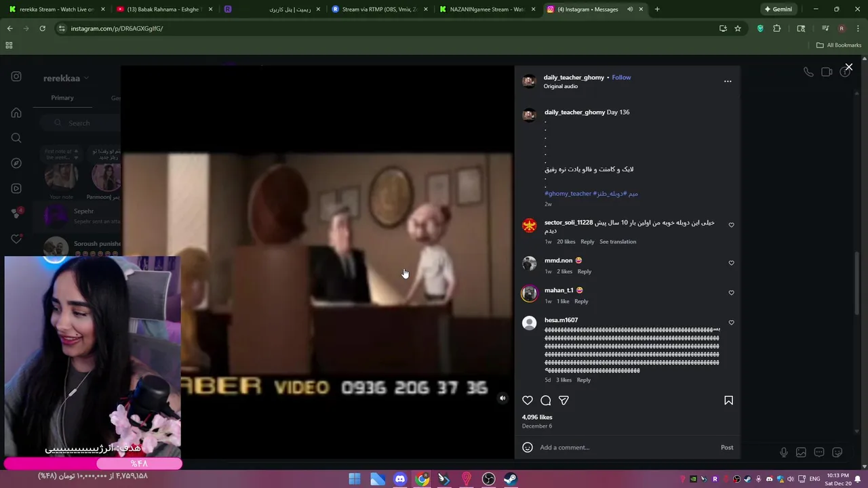Open the Chrome apps grid icon
Viewport: 868px width, 488px height.
9,45
